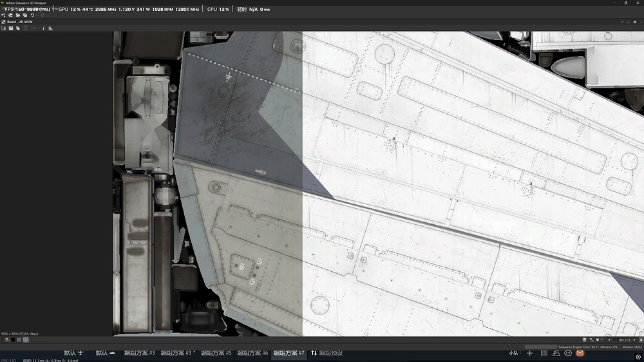
Task: Click the plus icon beside 小队
Action: (x=530, y=353)
